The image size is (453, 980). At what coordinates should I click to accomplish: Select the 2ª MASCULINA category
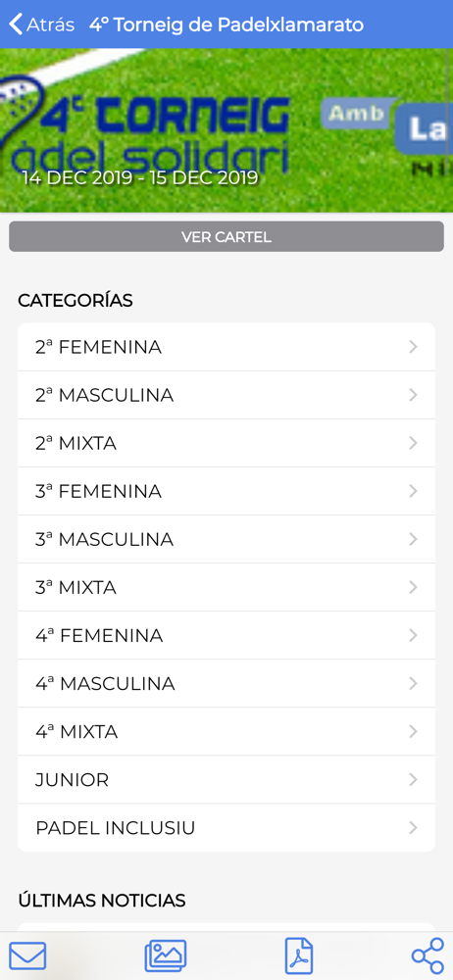pos(226,395)
